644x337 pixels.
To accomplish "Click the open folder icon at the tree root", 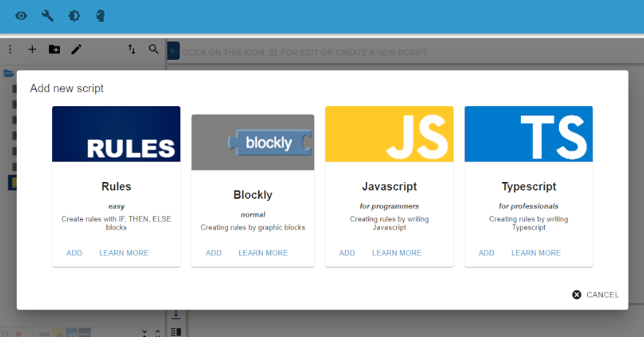I will click(x=8, y=73).
